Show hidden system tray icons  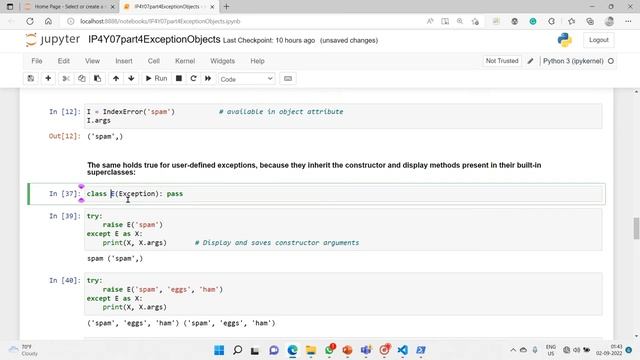[x=513, y=350]
